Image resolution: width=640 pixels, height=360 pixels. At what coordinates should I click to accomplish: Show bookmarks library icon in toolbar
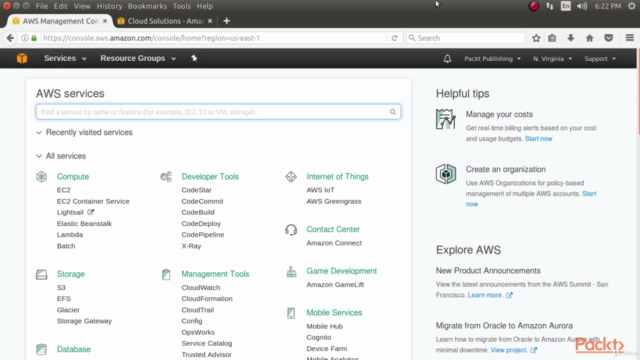[552, 38]
